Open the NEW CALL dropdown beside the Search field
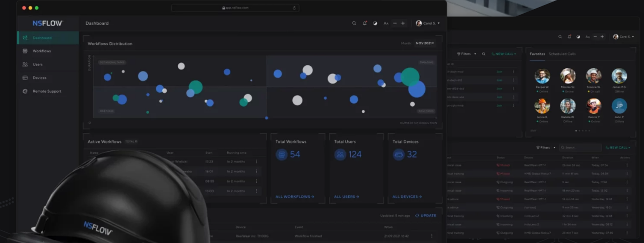Viewport: 644px width, 243px height. coord(618,148)
